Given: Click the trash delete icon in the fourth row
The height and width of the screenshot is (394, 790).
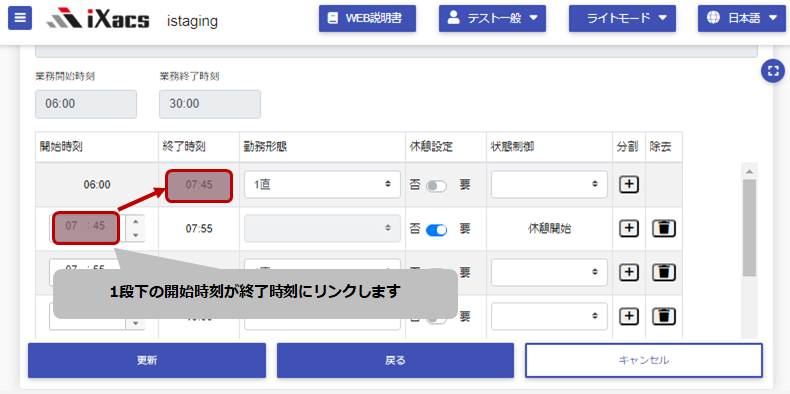Looking at the screenshot, I should point(664,316).
